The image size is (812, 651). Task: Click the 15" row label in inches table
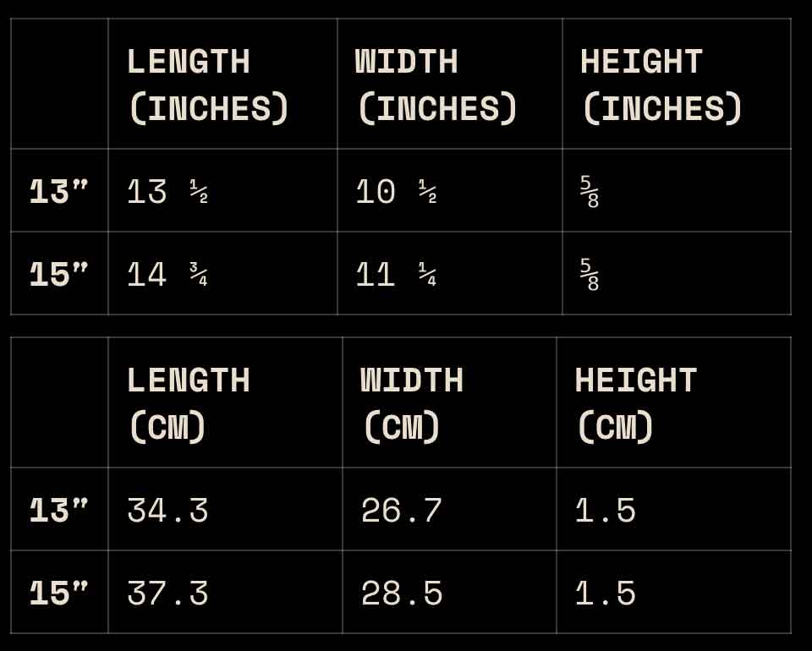click(x=59, y=275)
